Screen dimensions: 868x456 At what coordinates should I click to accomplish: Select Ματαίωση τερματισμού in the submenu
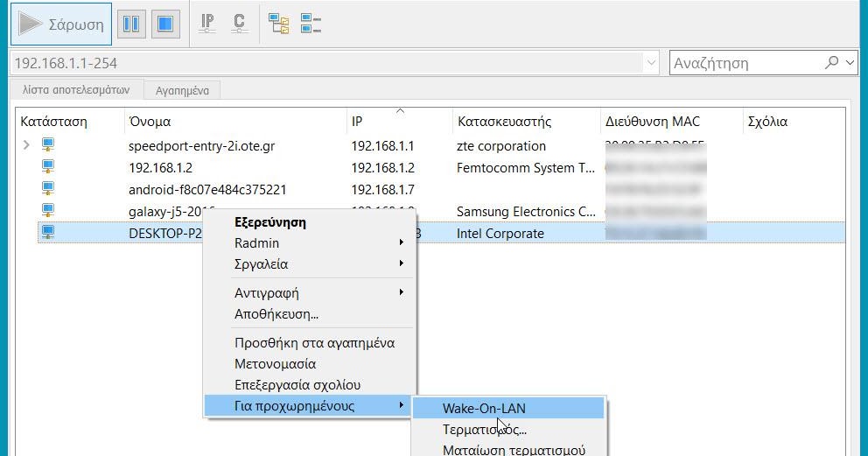(508, 449)
